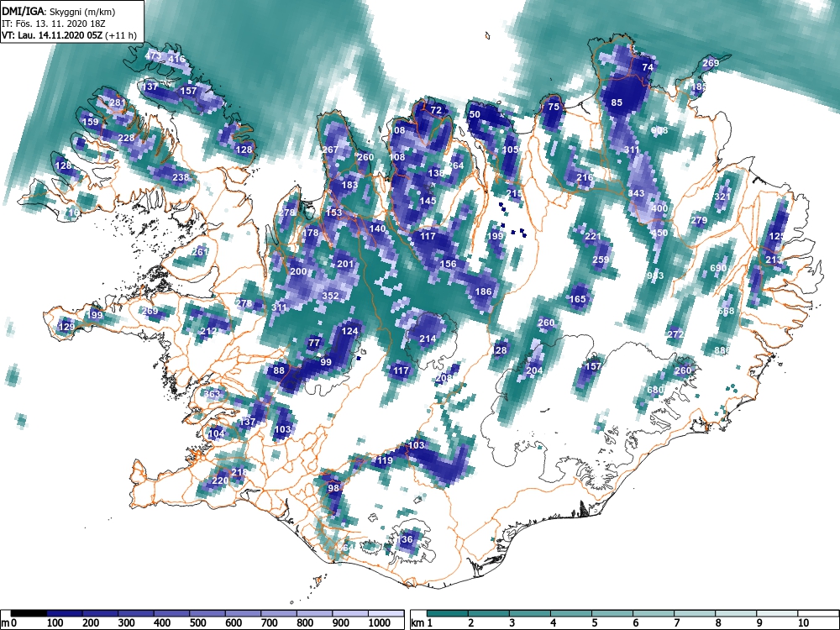Click the visibility value 690 on the map
Screen dimensions: 840x630
point(718,268)
